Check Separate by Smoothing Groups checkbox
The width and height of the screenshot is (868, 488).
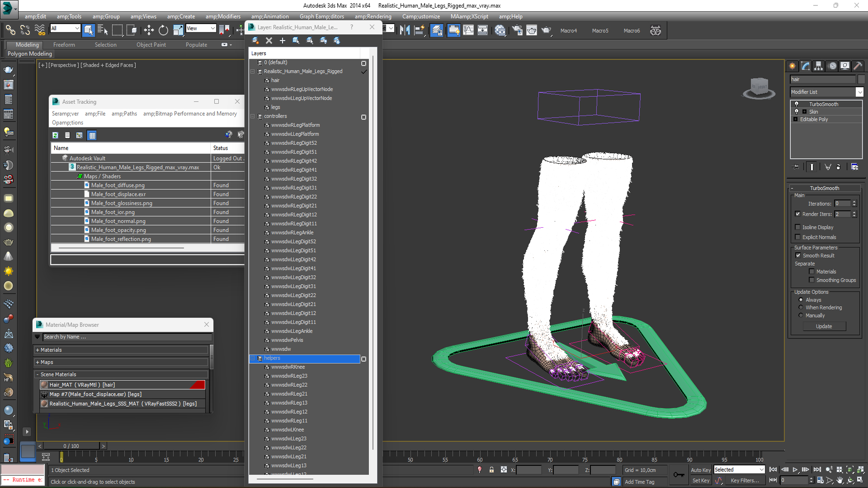click(x=811, y=280)
